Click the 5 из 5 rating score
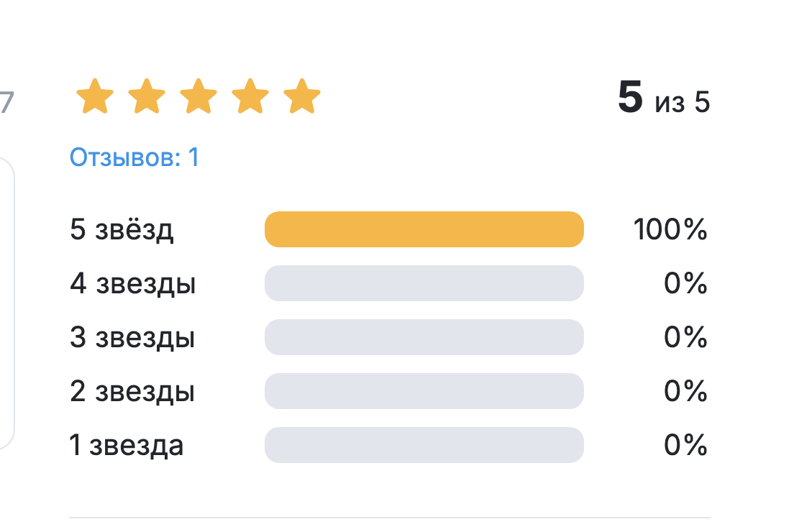This screenshot has height=532, width=794. [664, 100]
